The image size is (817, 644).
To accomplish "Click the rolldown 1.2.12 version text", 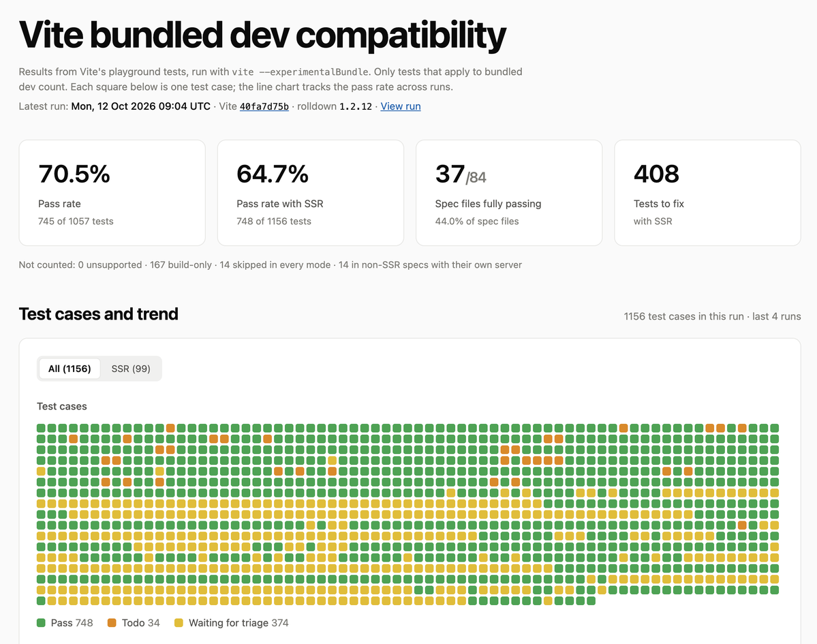I will [335, 106].
